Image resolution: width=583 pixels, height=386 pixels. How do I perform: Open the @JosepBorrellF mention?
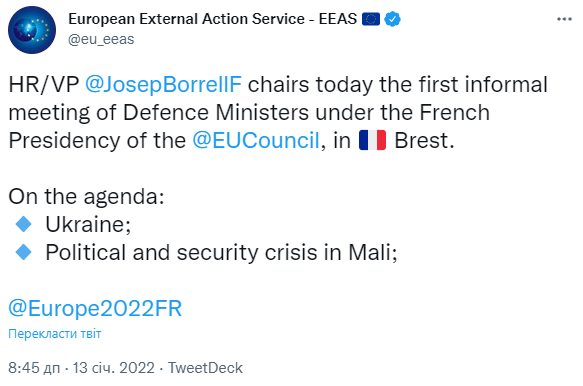click(163, 84)
